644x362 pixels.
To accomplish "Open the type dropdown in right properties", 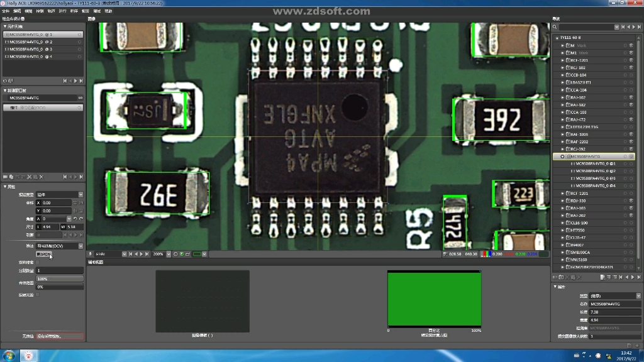I will tap(638, 296).
